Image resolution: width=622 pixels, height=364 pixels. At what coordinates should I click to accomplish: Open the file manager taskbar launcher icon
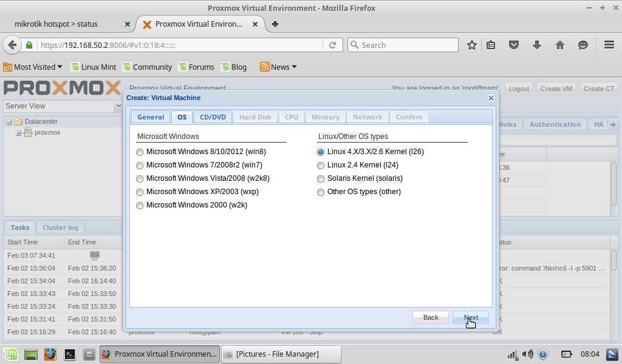pos(89,354)
